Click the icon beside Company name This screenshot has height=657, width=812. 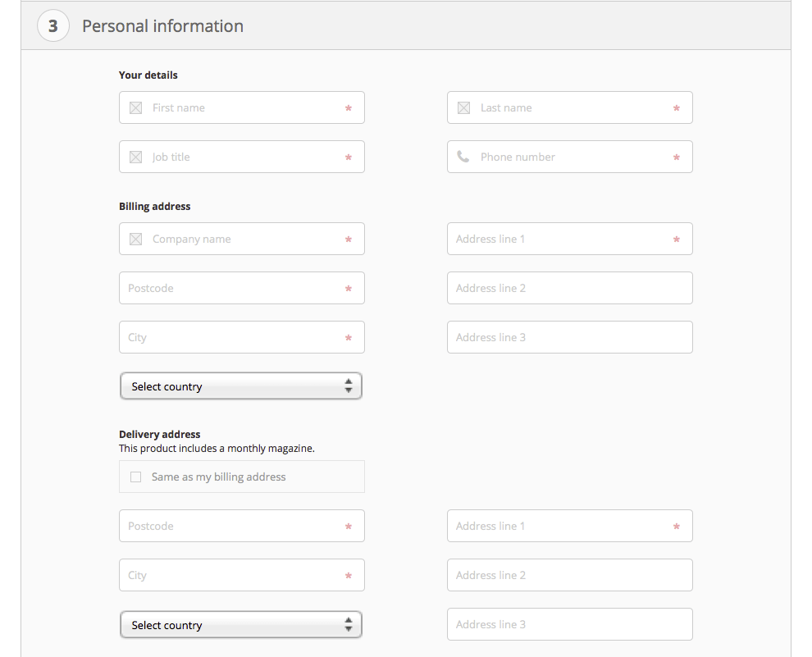click(x=136, y=239)
